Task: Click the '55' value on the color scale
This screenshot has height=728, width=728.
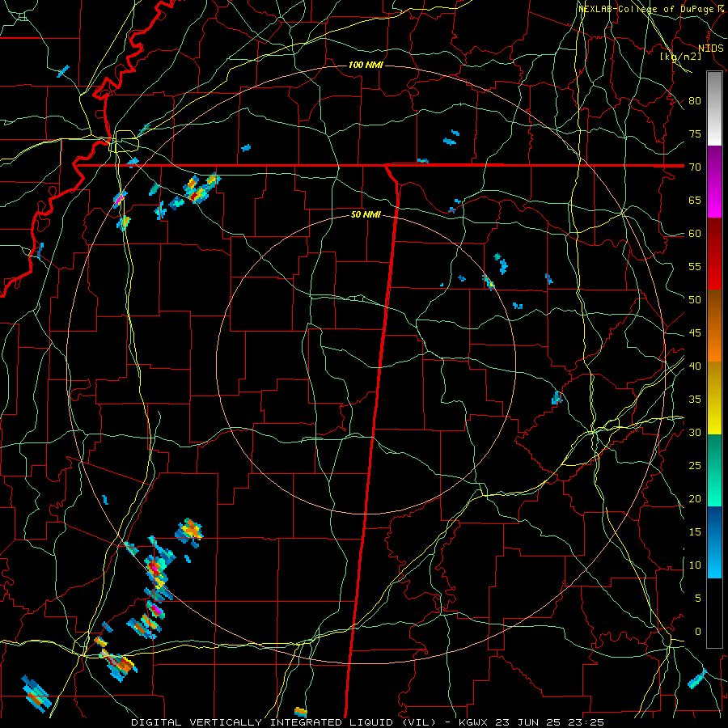Action: pos(695,266)
